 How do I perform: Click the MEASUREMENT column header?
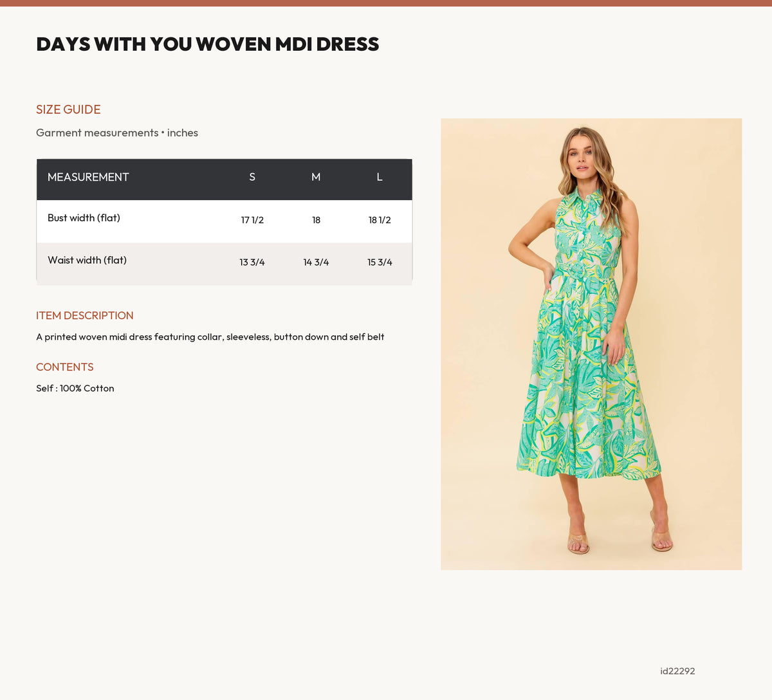coord(88,177)
